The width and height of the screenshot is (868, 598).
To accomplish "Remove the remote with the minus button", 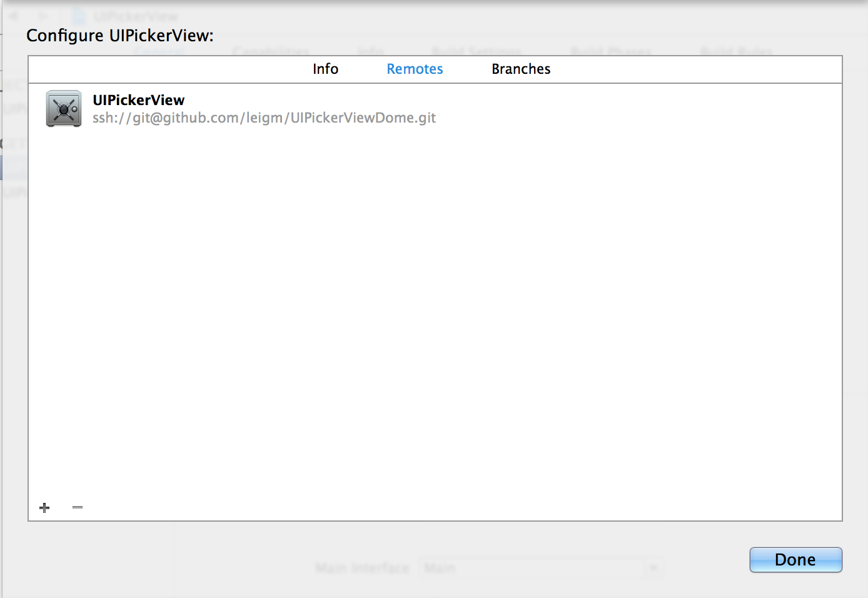I will click(78, 507).
